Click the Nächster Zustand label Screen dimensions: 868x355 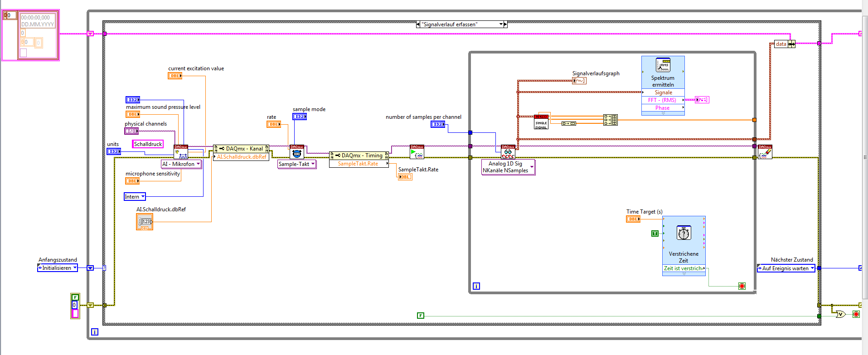792,260
